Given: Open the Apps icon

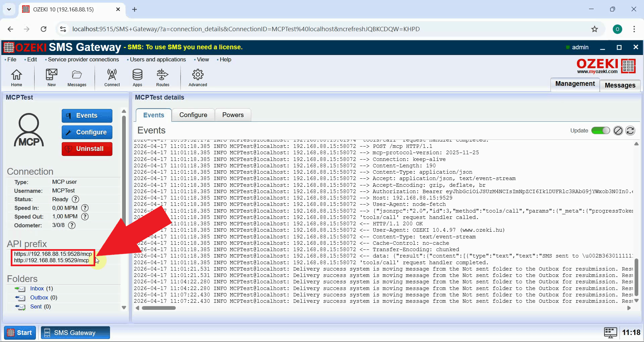Looking at the screenshot, I should (137, 77).
